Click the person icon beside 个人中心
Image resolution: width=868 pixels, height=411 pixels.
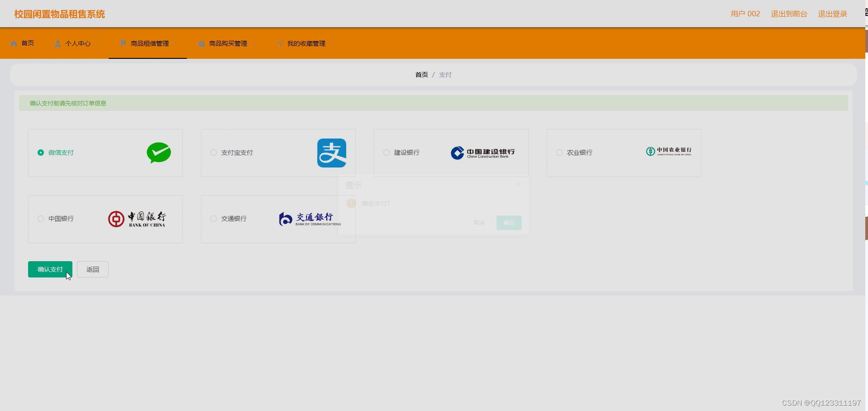click(x=57, y=43)
